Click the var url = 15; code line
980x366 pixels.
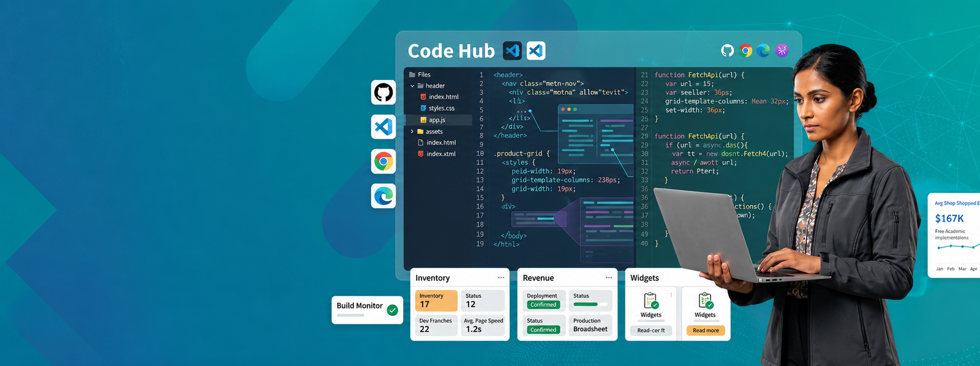coord(689,84)
